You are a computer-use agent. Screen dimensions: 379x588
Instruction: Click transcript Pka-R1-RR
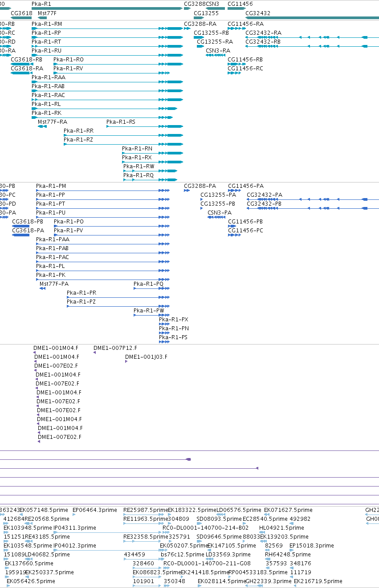click(78, 131)
